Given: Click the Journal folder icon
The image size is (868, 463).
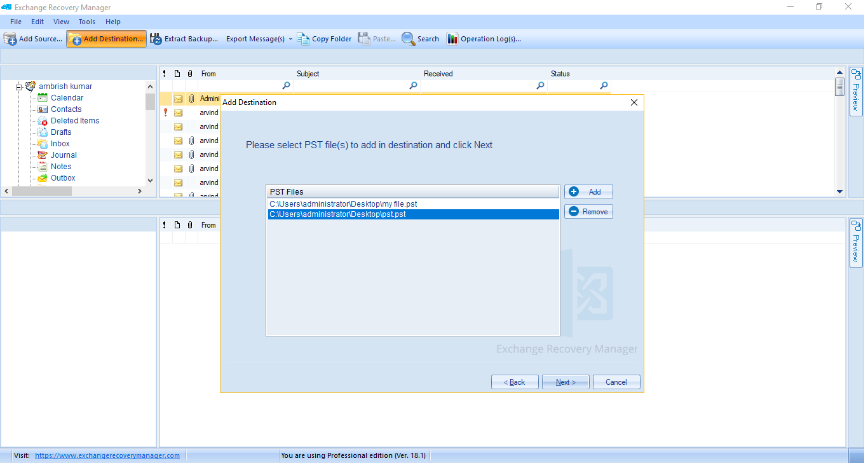Looking at the screenshot, I should [x=43, y=155].
